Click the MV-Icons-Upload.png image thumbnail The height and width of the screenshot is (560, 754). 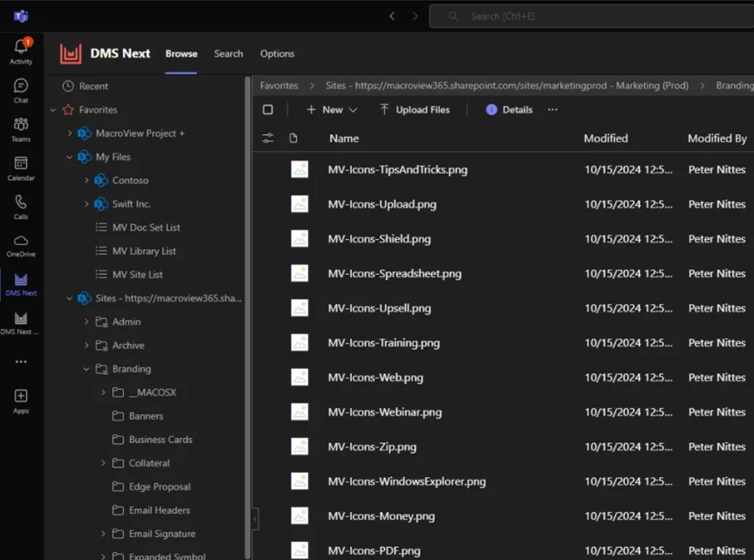tap(299, 204)
